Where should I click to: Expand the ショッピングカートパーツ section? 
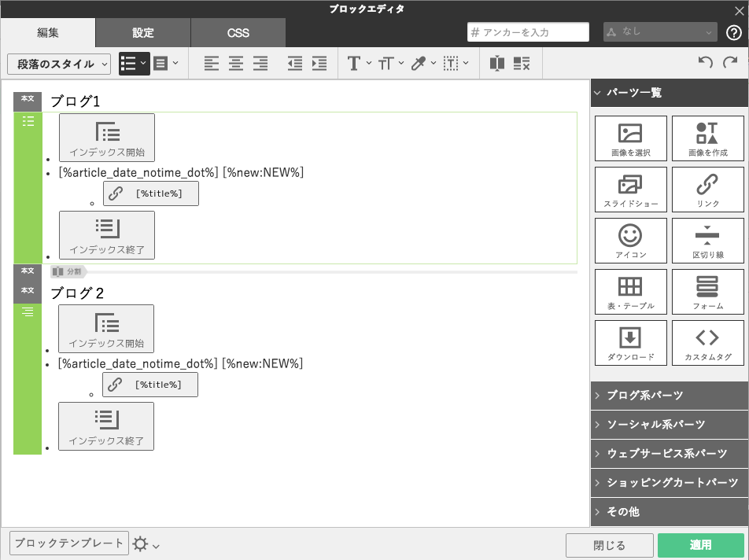coord(670,483)
